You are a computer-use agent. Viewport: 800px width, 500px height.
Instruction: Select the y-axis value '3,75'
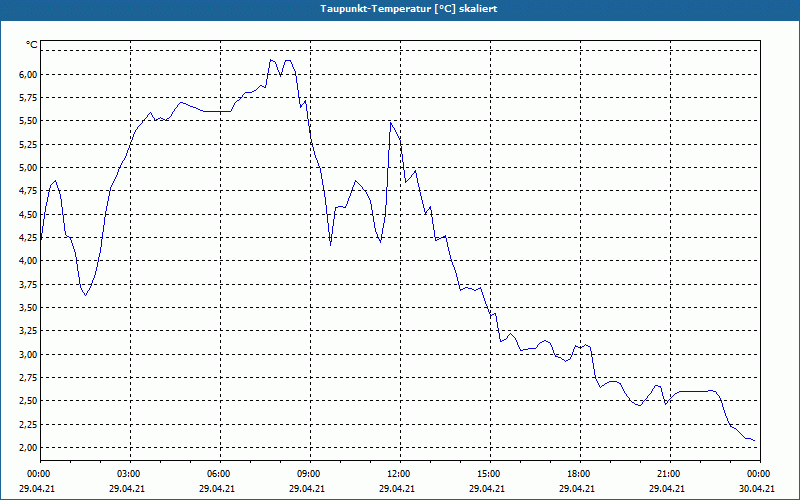29,284
